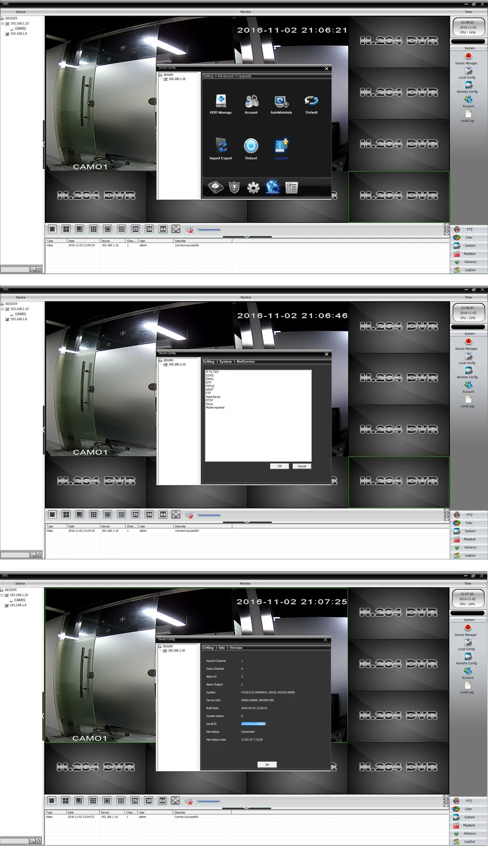This screenshot has height=868, width=488.
Task: Toggle muted audio icon in the Upgrade screenshot
Action: coord(190,230)
